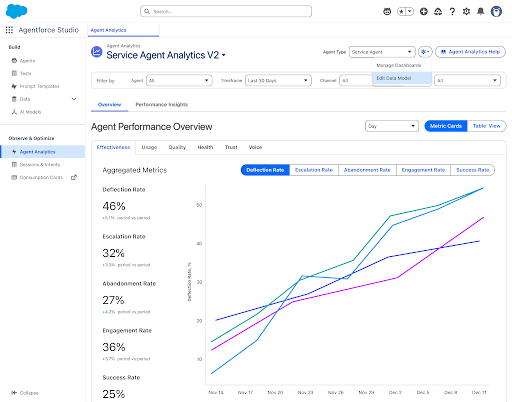The image size is (512, 402).
Task: Click the Sessions & Intents sidebar icon
Action: coord(14,164)
